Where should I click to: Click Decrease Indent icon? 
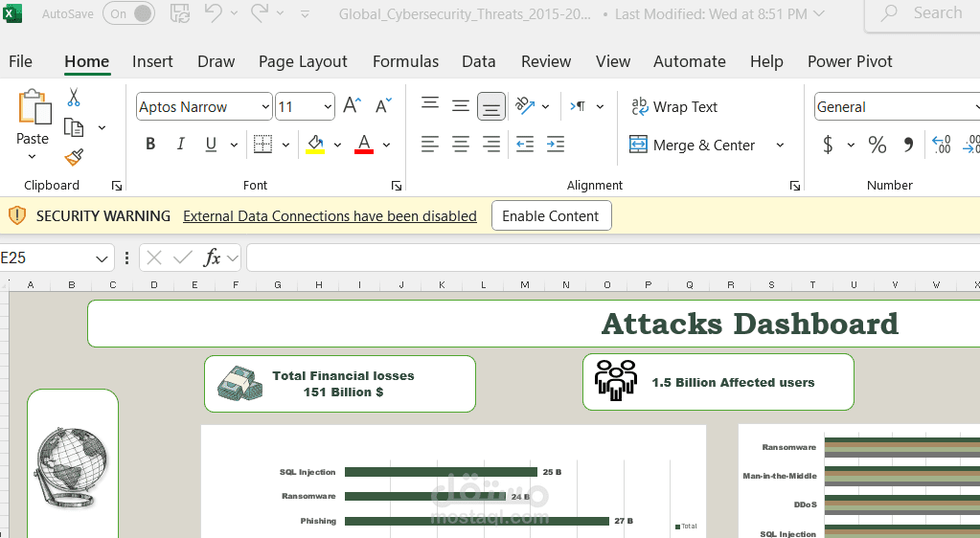click(x=525, y=145)
